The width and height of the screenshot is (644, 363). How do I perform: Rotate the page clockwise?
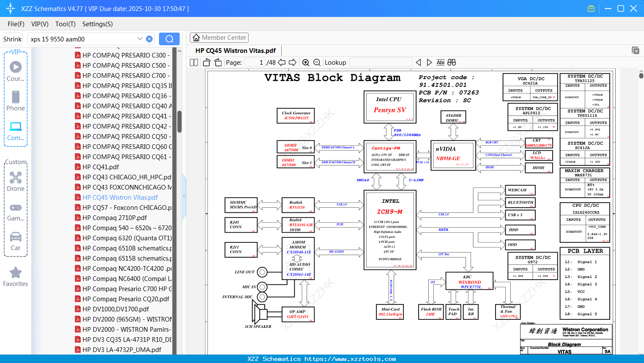pos(218,63)
